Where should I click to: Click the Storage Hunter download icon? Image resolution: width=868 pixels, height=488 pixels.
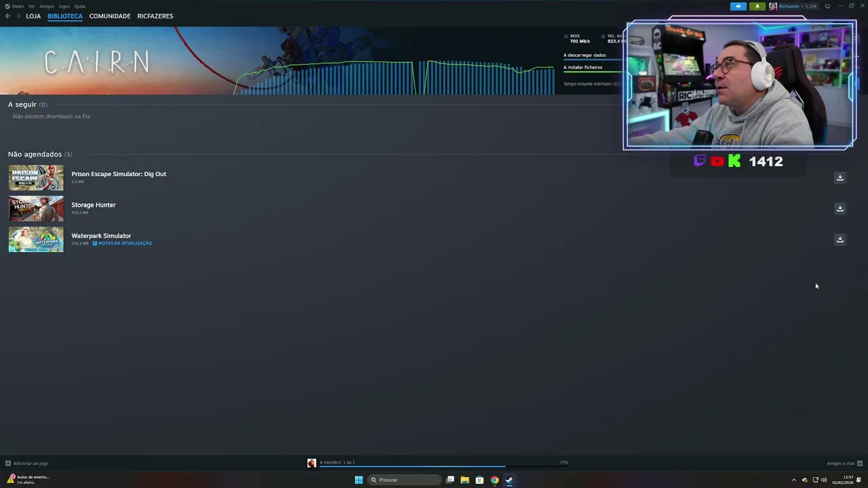pyautogui.click(x=840, y=208)
